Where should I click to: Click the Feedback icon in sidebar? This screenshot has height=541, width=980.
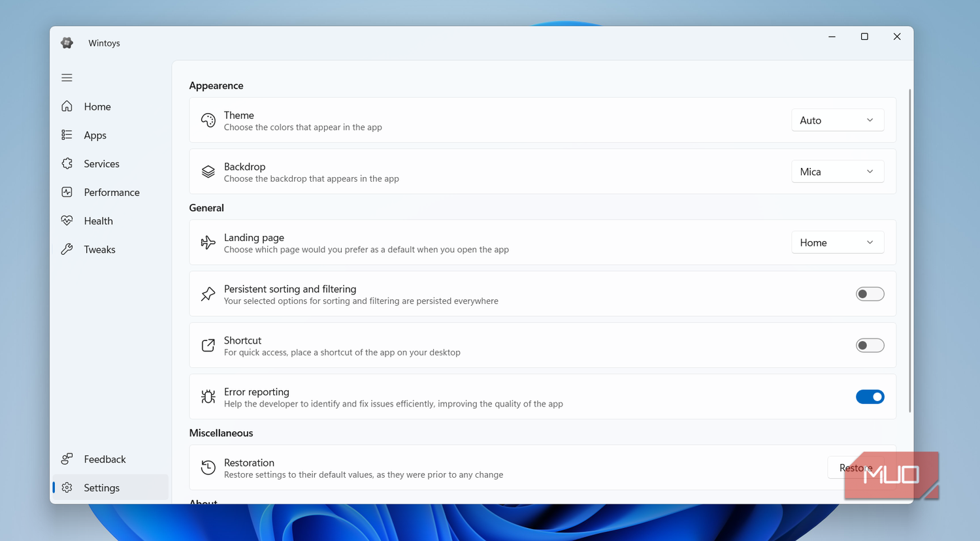67,459
